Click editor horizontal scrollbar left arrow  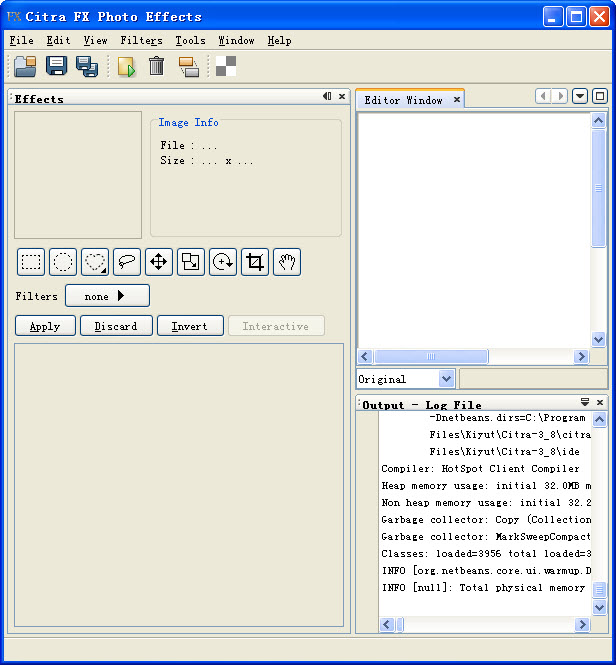(365, 356)
